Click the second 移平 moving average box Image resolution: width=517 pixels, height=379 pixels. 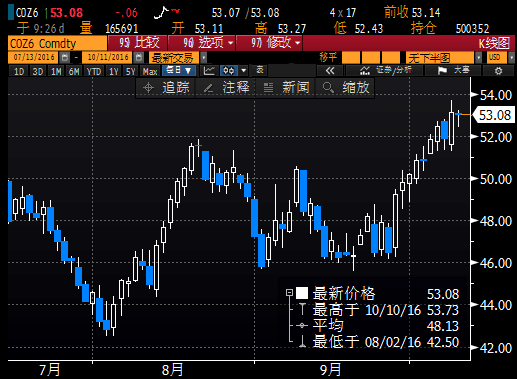(371, 58)
